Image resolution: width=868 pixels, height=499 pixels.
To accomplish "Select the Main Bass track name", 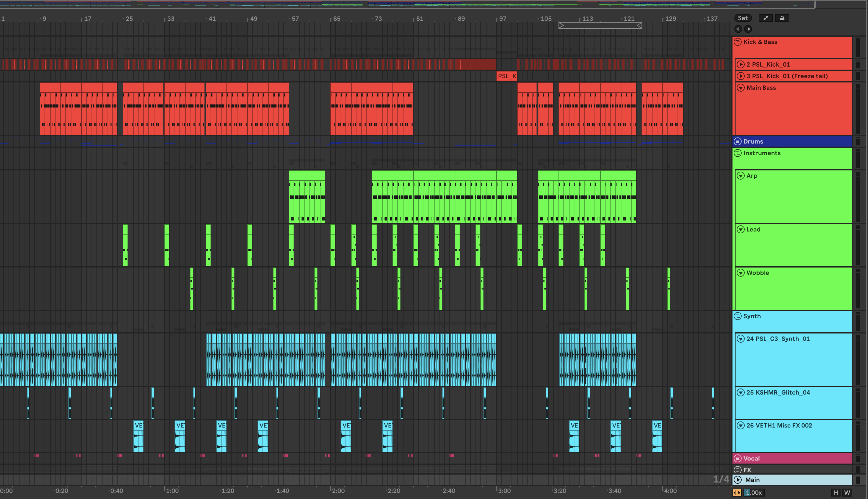I will tap(761, 88).
